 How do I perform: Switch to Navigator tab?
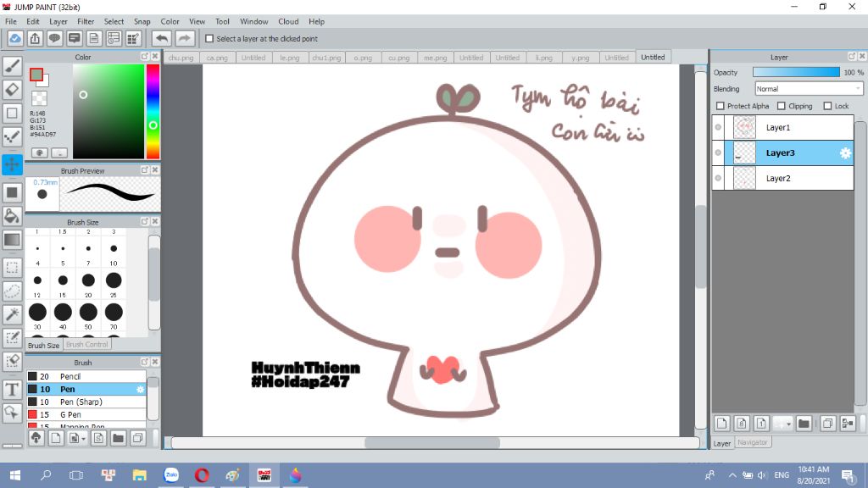pyautogui.click(x=753, y=442)
